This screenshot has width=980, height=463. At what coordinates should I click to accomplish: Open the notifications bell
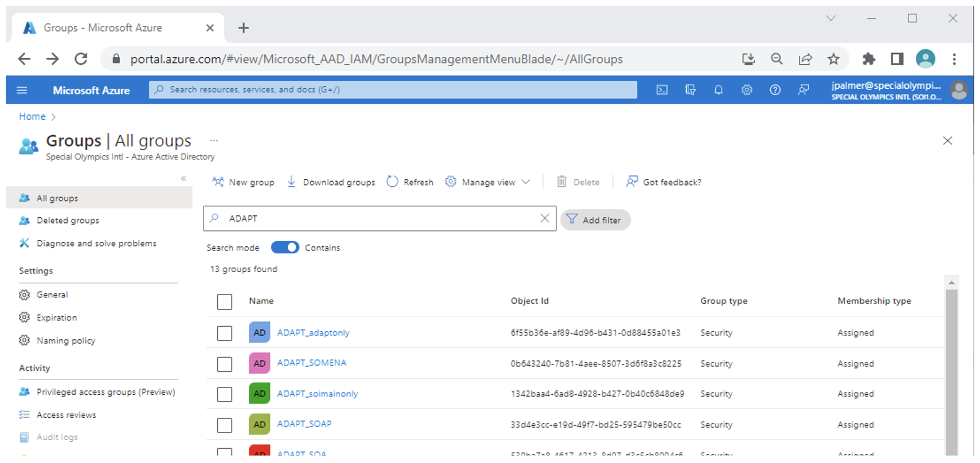tap(718, 90)
